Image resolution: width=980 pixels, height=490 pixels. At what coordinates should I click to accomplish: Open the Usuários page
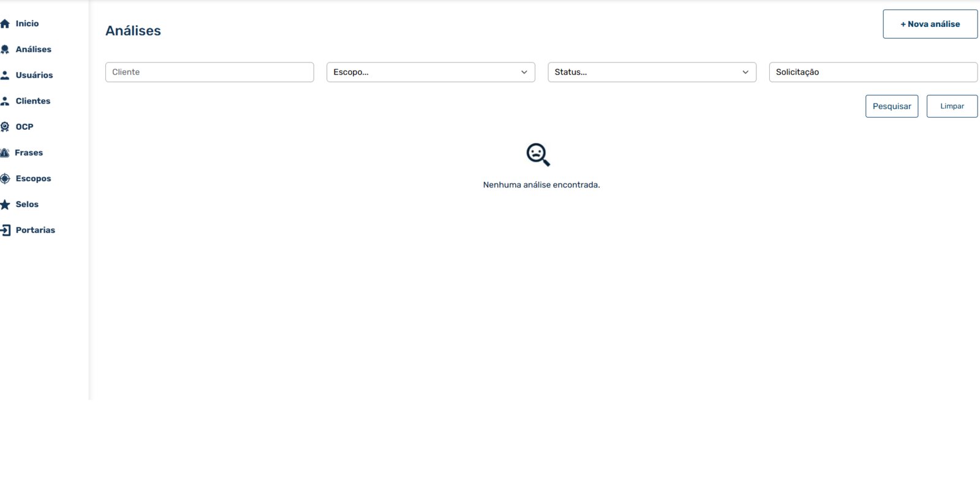[x=34, y=75]
